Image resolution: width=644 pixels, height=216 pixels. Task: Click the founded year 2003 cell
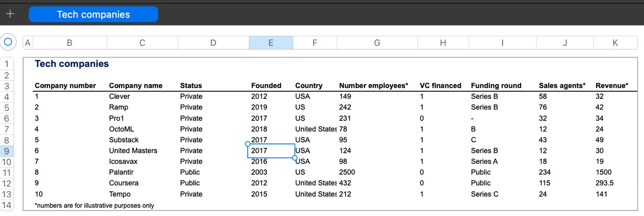pos(259,172)
